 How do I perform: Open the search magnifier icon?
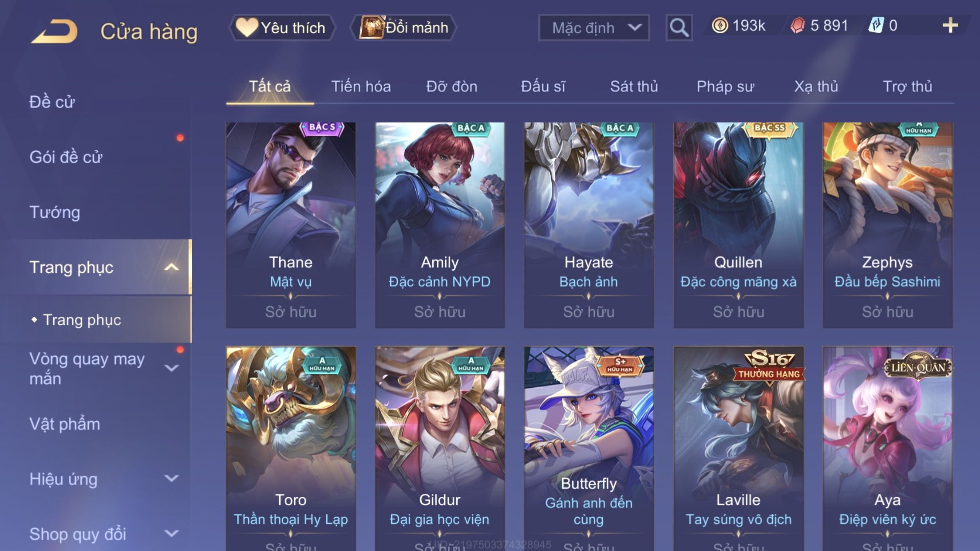point(679,28)
